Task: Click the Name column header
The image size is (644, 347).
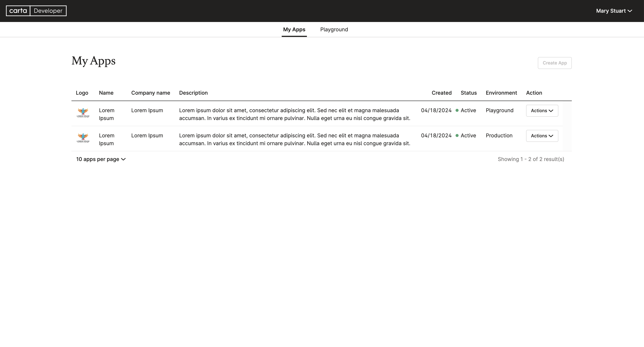Action: [x=106, y=93]
